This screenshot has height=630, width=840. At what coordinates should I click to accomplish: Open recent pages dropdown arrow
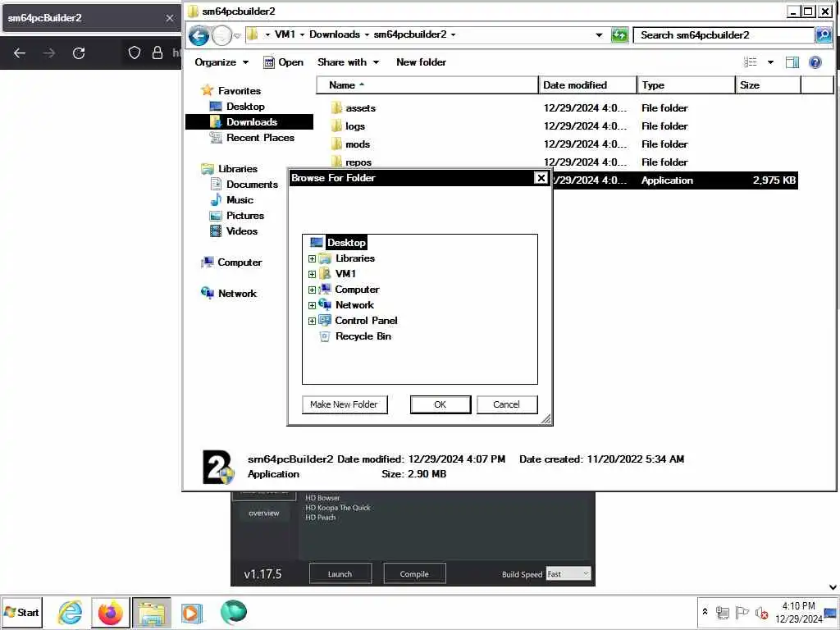pyautogui.click(x=237, y=36)
